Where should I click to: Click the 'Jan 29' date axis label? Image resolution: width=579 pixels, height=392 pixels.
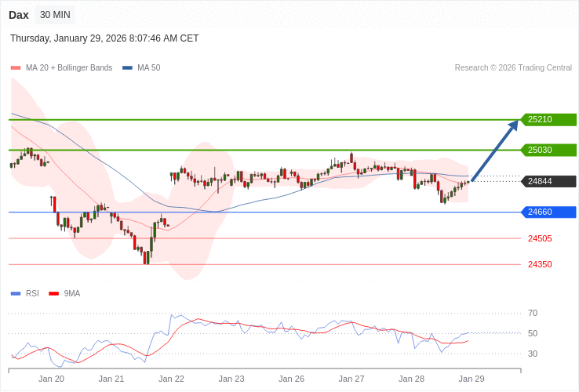472,379
